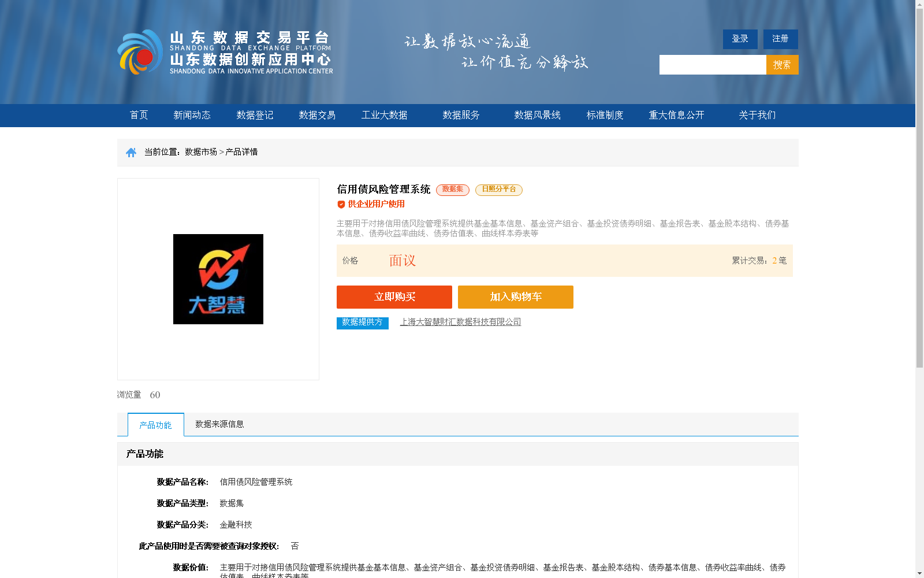Click the 浏览量 60 view count
924x578 pixels.
pos(139,395)
